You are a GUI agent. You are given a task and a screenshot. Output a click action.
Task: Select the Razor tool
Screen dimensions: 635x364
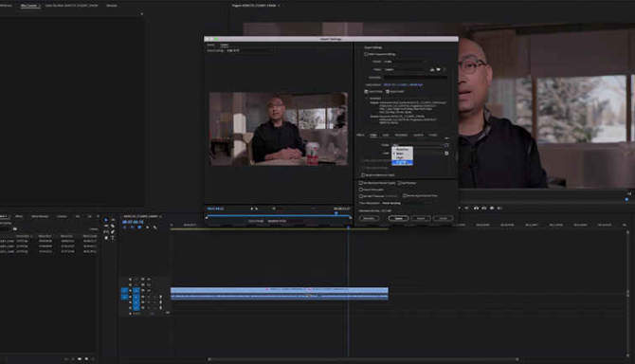click(x=113, y=226)
